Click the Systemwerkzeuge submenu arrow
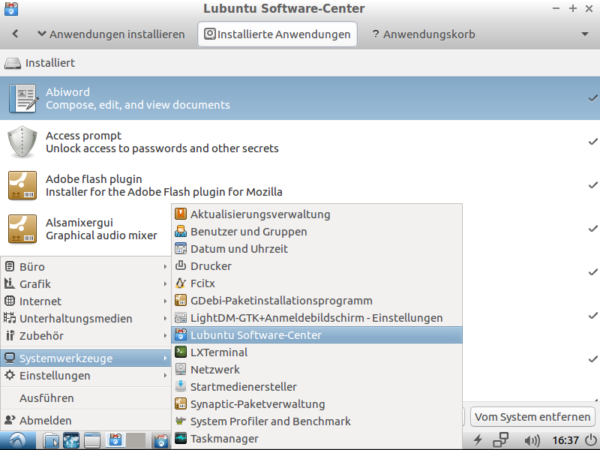The image size is (600, 450). 165,358
